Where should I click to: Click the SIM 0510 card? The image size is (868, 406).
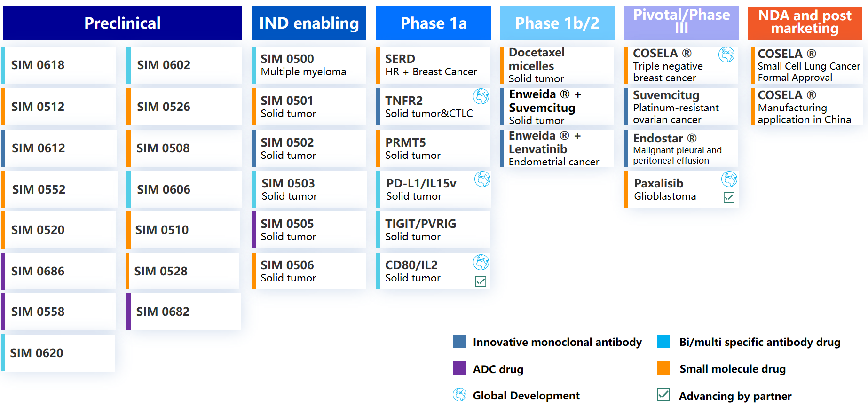click(183, 230)
